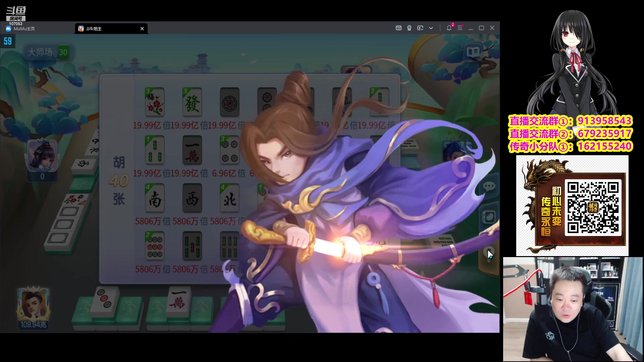The width and height of the screenshot is (644, 362).
Task: Click the three-bamboo tile in second row
Action: click(155, 150)
